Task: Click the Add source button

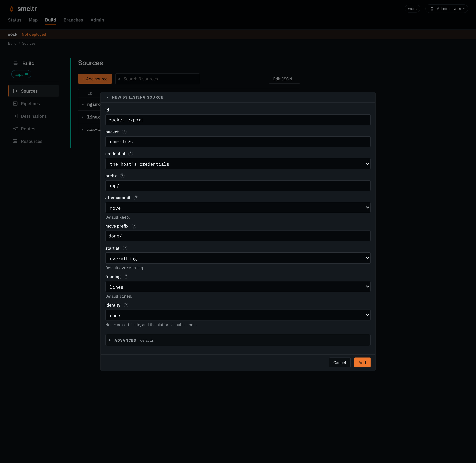Action: tap(95, 79)
